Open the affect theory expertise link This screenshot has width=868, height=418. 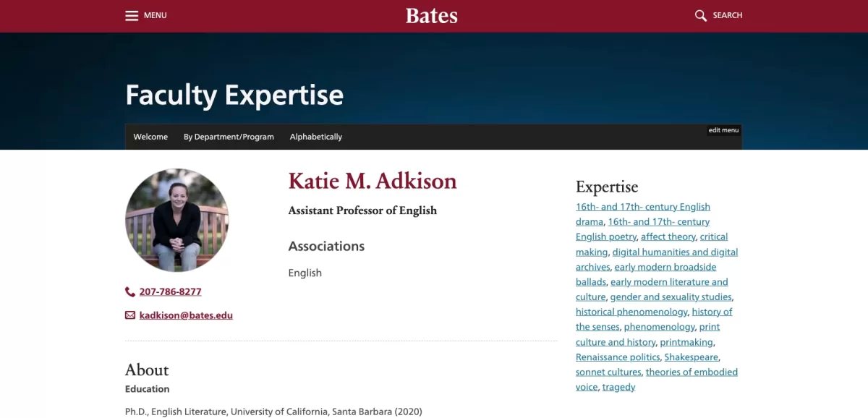pos(668,236)
